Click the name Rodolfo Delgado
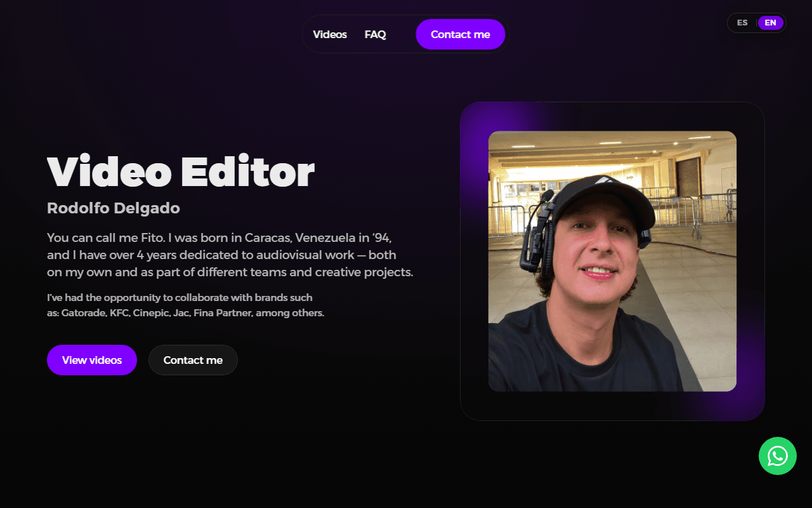812x508 pixels. [114, 208]
